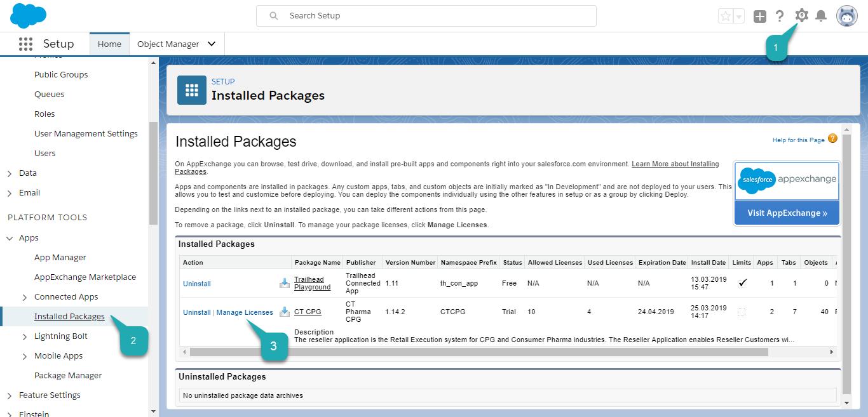Download icon next to CT CPG package
Image resolution: width=868 pixels, height=417 pixels.
coord(285,312)
